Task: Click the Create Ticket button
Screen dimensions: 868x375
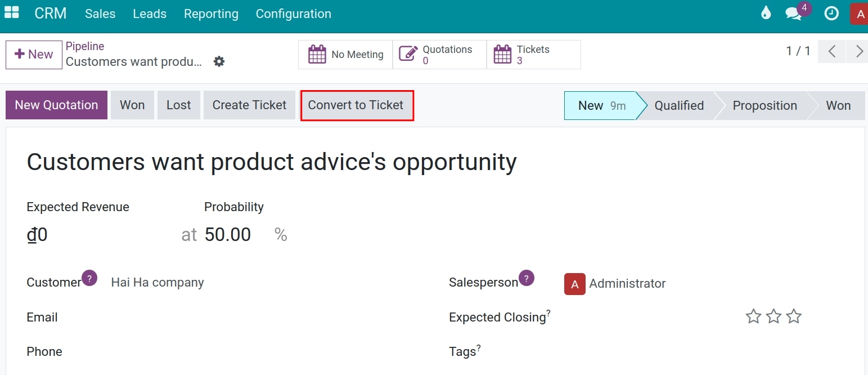Action: pyautogui.click(x=249, y=105)
